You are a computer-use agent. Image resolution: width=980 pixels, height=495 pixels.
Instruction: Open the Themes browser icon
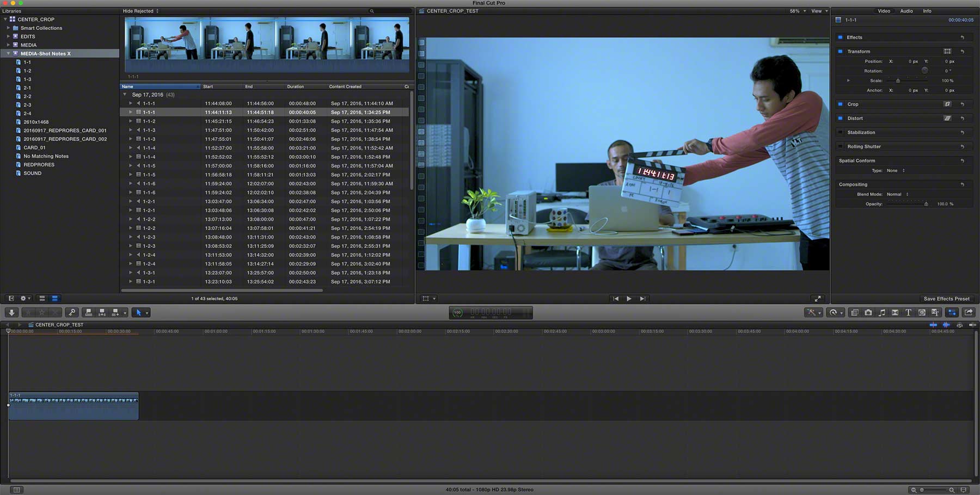point(935,313)
